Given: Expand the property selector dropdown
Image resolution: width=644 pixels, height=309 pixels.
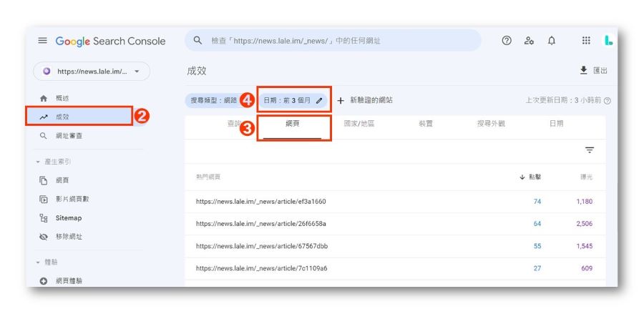Looking at the screenshot, I should [92, 72].
